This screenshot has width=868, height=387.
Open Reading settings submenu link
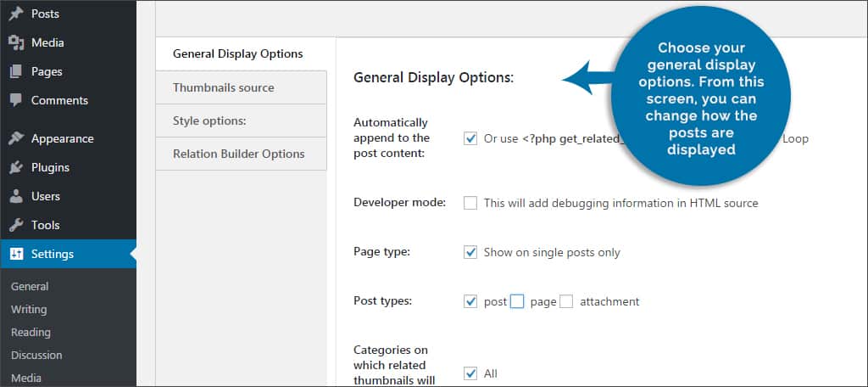[x=31, y=332]
